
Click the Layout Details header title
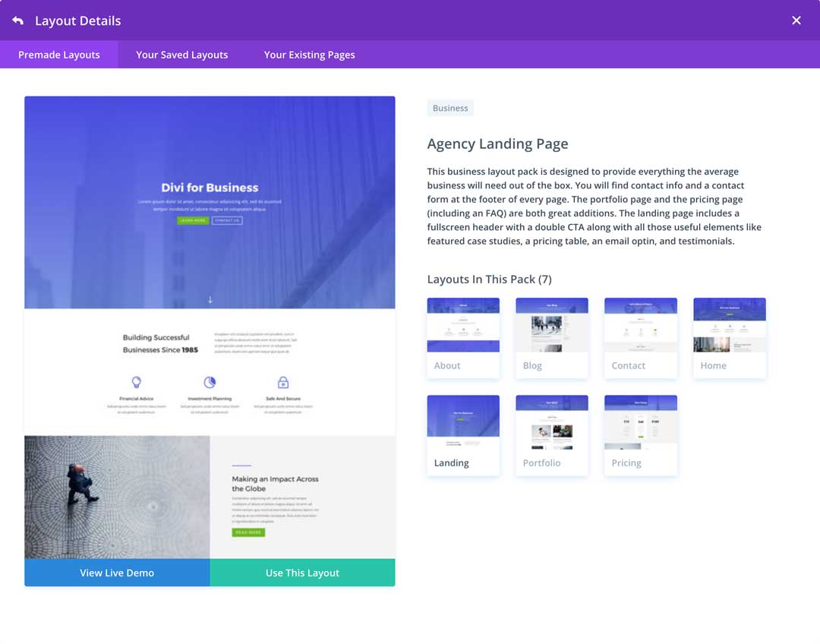point(78,21)
